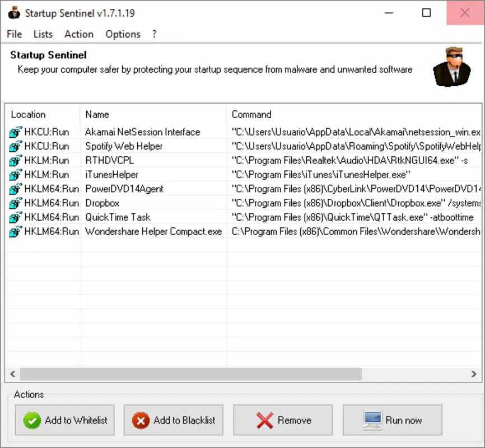Screen dimensions: 485x448
Task: Click Add to Whitelist button
Action: point(64,420)
